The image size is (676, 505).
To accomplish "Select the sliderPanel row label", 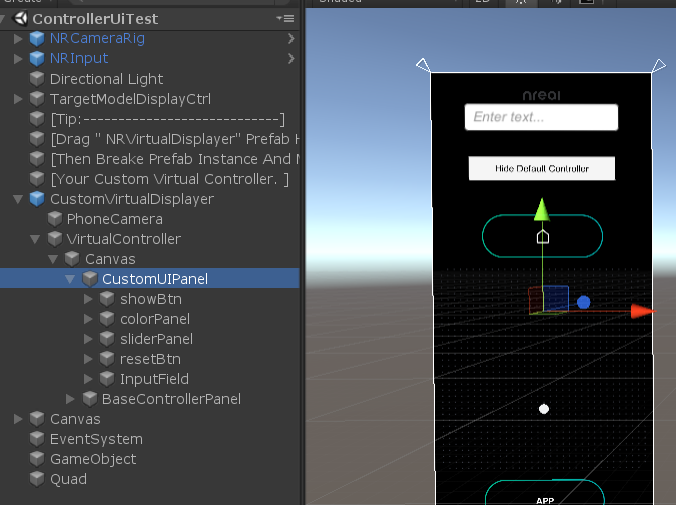I will (x=156, y=339).
